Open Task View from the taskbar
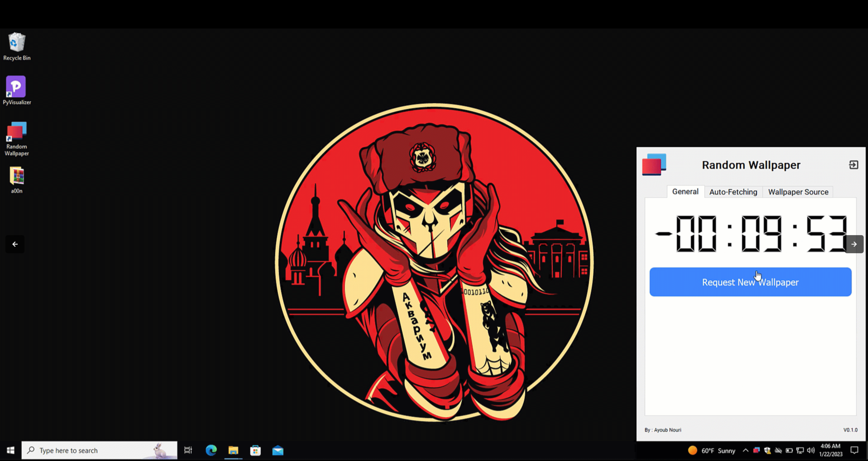 (188, 450)
